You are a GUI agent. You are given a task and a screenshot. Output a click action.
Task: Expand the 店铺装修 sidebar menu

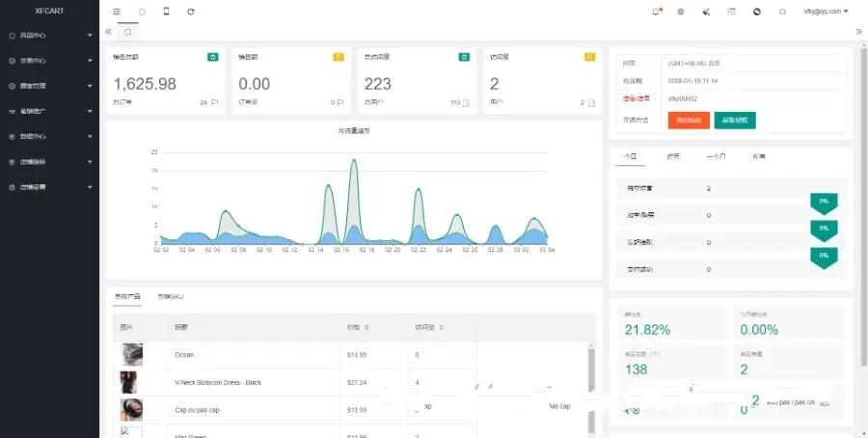[50, 162]
